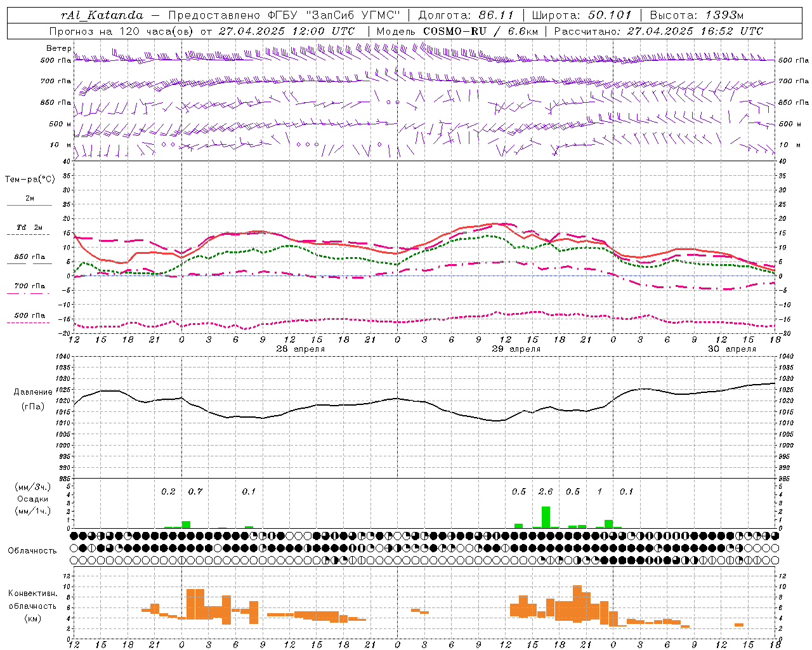Image resolution: width=812 pixels, height=650 pixels.
Task: Select the Td 2м dew point legend entry
Action: tap(29, 227)
